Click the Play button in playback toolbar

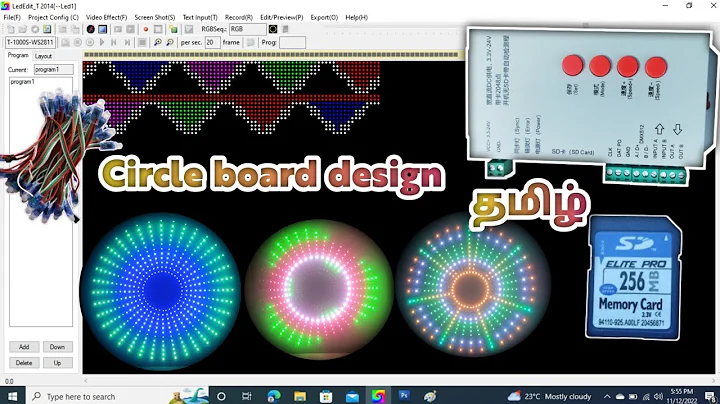102,42
